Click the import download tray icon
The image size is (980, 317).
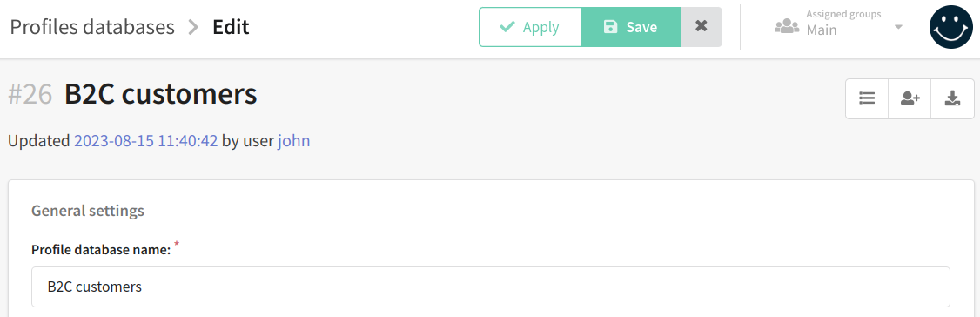click(952, 98)
